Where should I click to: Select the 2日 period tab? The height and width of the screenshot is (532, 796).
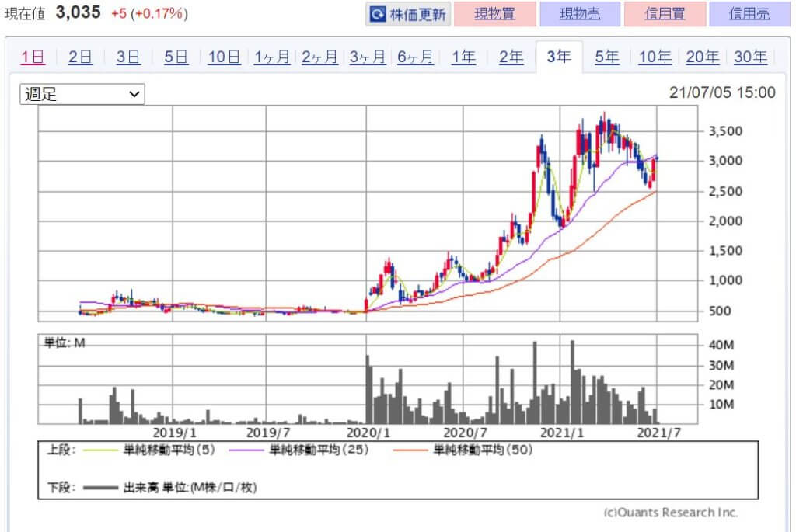tap(80, 57)
